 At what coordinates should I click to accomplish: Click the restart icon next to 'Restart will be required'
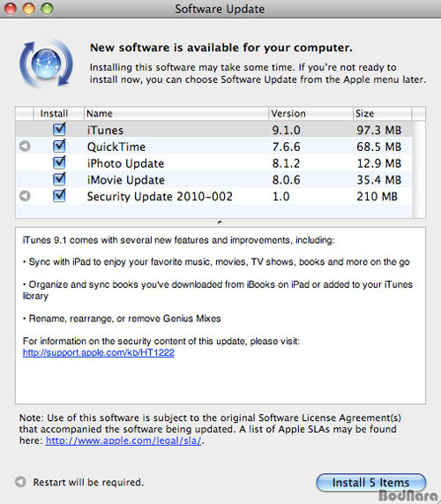tap(20, 482)
